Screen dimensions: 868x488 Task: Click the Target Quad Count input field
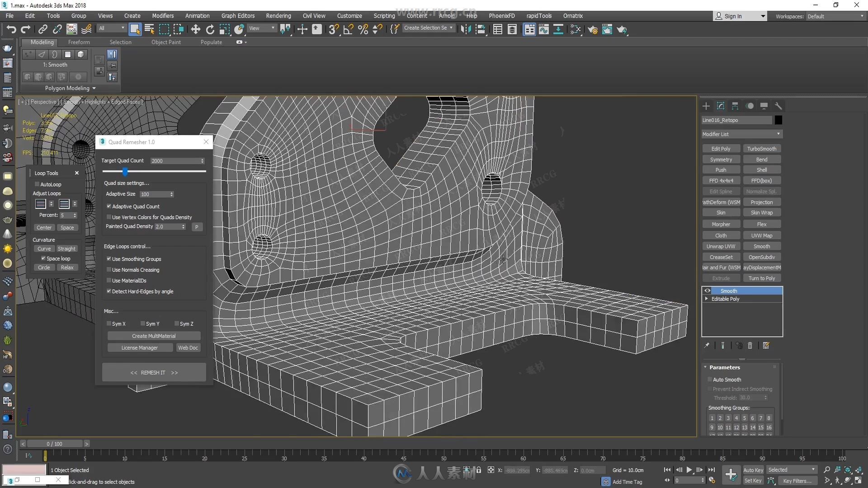click(x=175, y=160)
